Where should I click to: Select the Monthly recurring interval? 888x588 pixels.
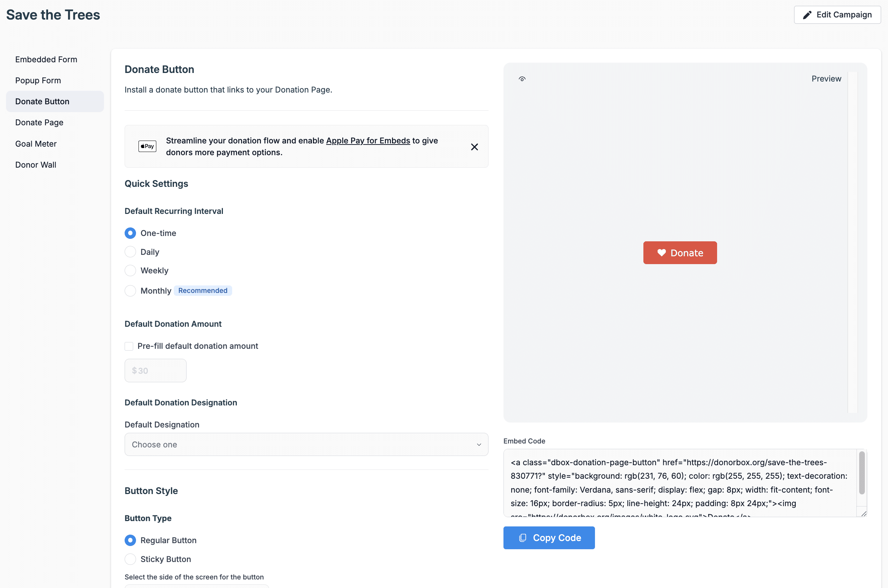[x=130, y=291]
